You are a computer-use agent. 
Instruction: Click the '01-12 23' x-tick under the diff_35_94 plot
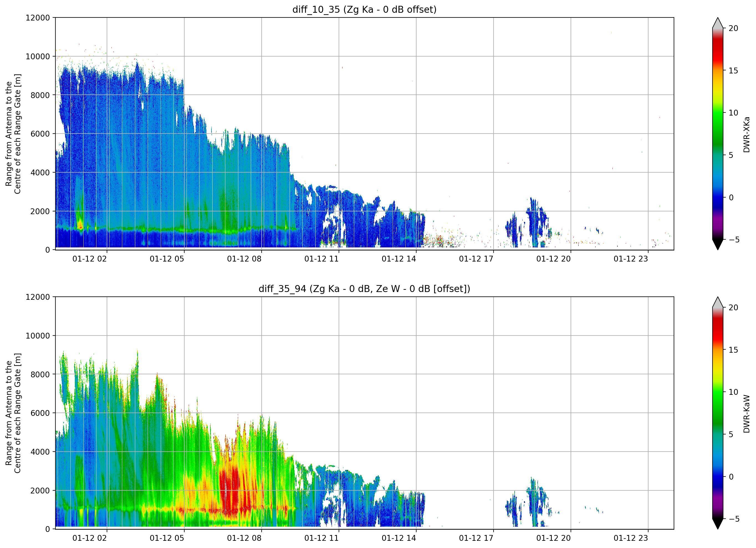pos(631,538)
